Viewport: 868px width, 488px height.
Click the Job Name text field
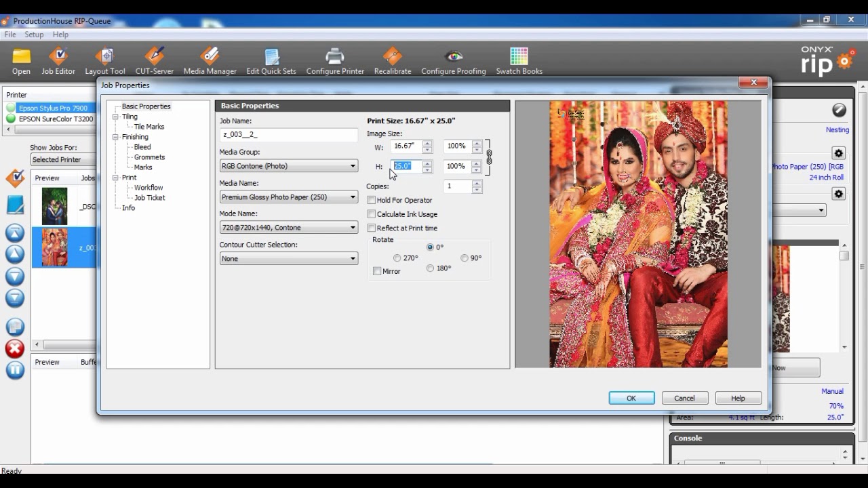(x=288, y=135)
